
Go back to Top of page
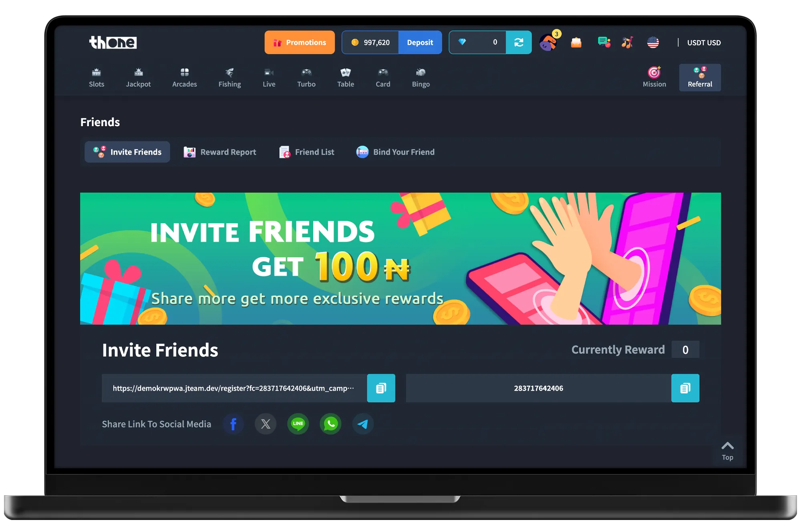[x=727, y=451]
